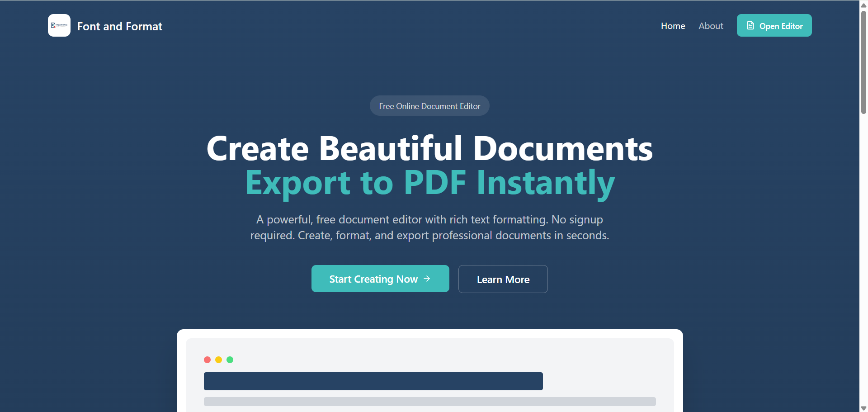Toggle the gray placeholder line in preview
868x412 pixels.
[x=429, y=401]
